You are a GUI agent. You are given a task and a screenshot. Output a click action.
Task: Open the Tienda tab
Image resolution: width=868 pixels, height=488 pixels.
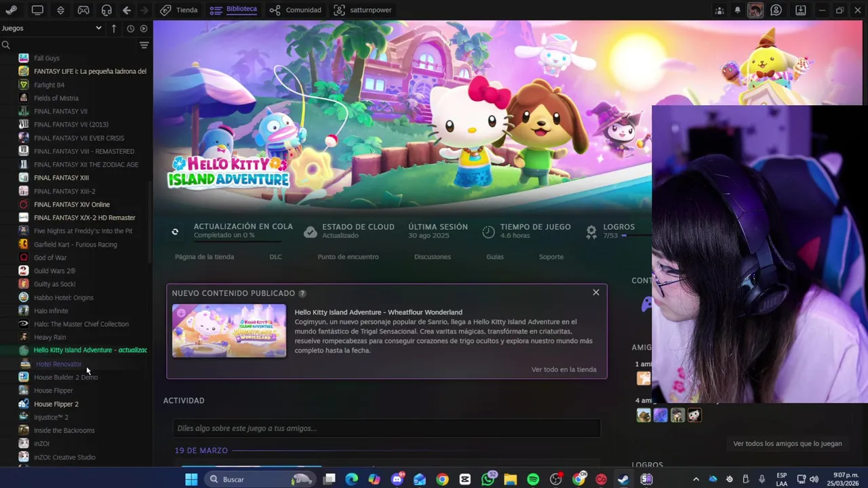coord(179,10)
